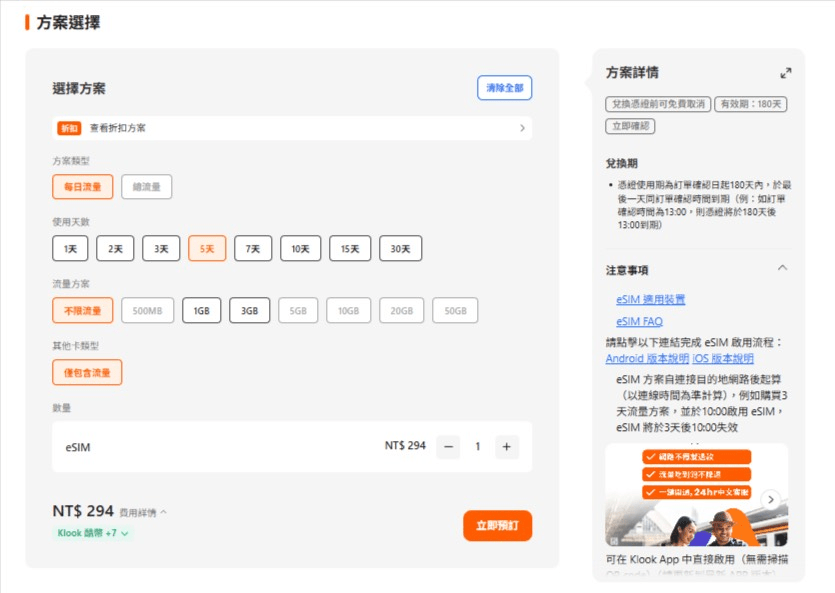
Task: Choose the 30天 usage duration
Action: click(400, 249)
